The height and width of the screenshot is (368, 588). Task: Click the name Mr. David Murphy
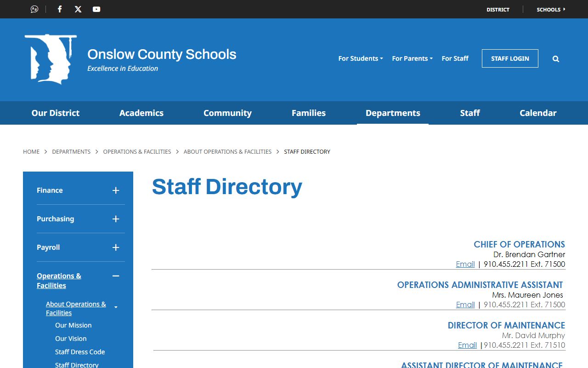point(533,335)
